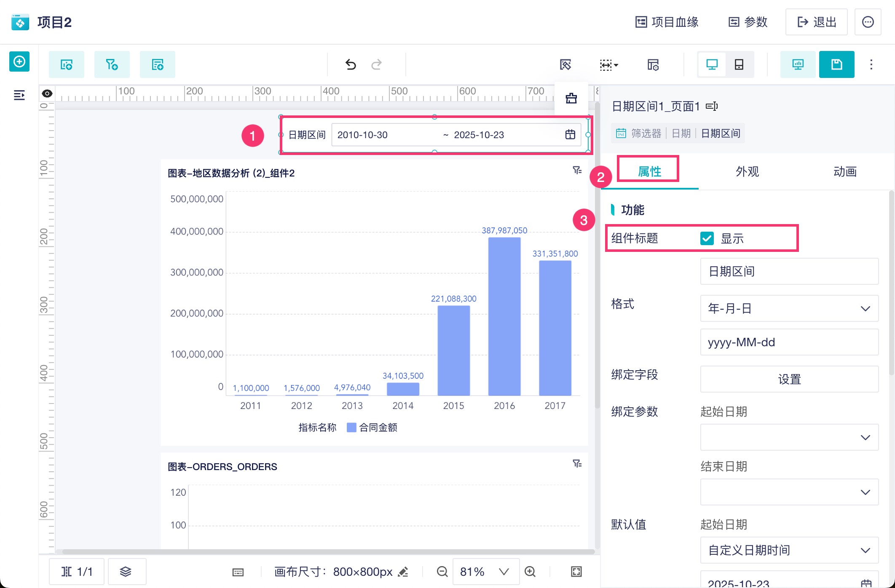Click the undo arrow icon
The image size is (895, 588).
351,64
